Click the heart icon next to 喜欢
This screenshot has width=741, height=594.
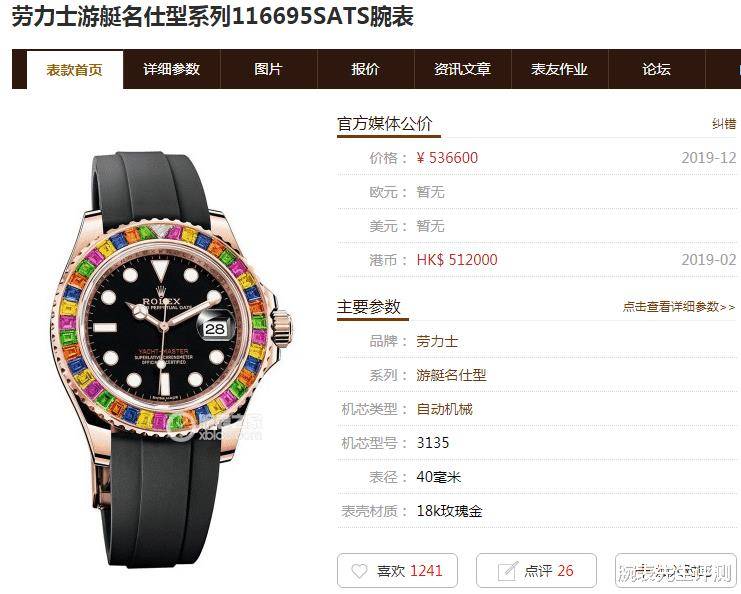click(x=359, y=571)
